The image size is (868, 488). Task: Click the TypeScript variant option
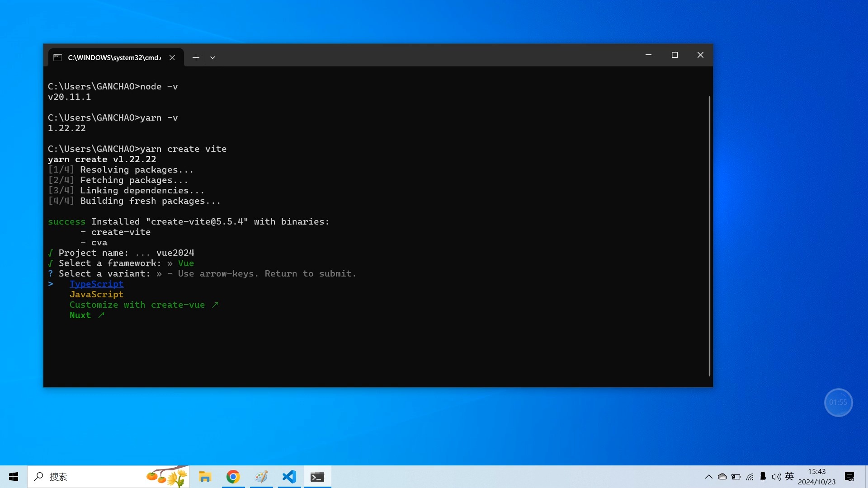coord(96,284)
